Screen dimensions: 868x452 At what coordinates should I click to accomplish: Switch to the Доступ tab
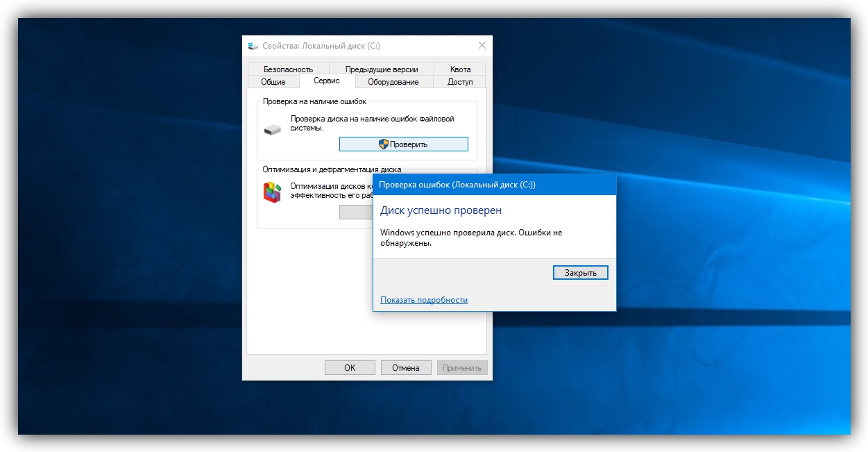[x=459, y=81]
